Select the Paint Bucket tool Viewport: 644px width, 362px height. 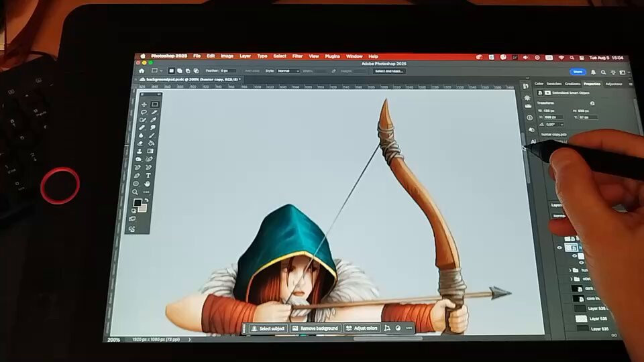coord(151,143)
